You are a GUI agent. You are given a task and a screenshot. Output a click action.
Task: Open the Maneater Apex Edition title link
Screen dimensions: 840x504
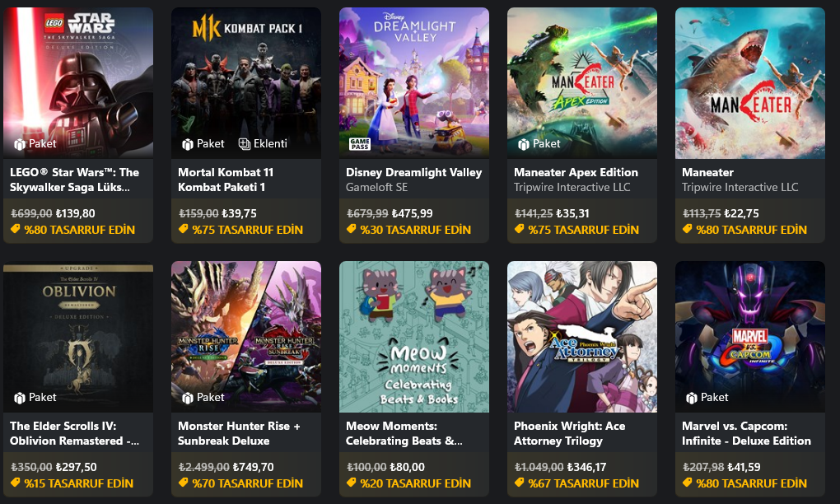pos(576,172)
